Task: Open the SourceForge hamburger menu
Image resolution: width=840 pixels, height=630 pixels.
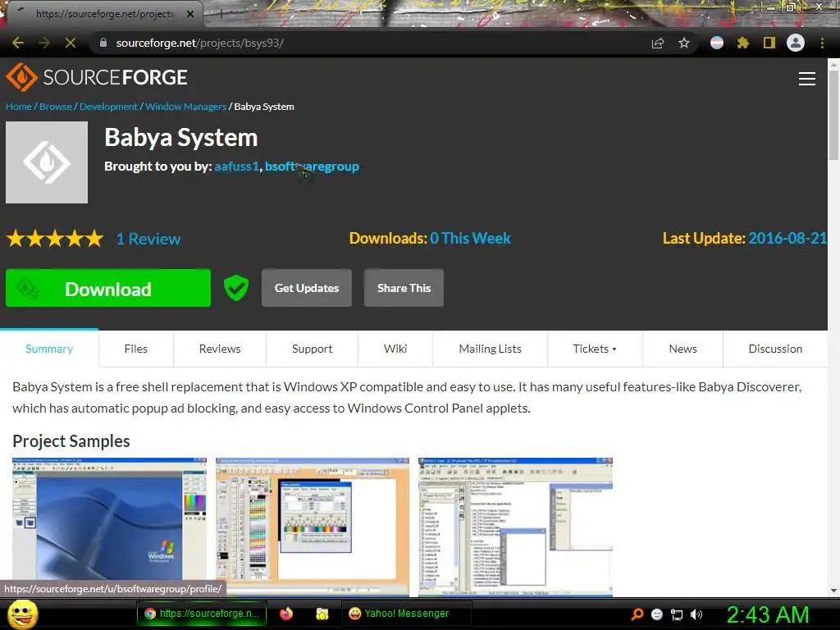Action: (x=807, y=79)
